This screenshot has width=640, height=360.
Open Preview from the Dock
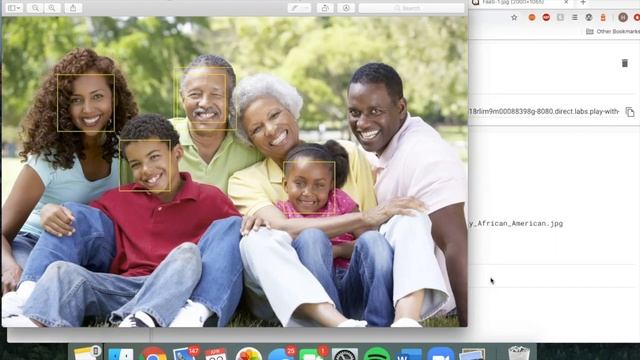point(472,353)
